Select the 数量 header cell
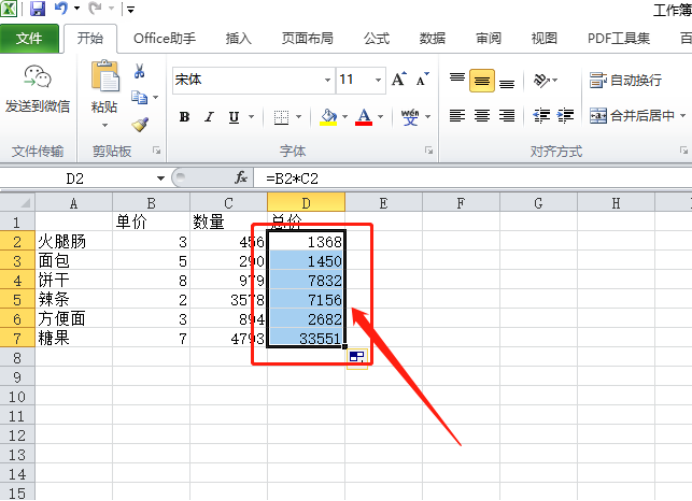Screen dimensions: 692x501 point(228,221)
